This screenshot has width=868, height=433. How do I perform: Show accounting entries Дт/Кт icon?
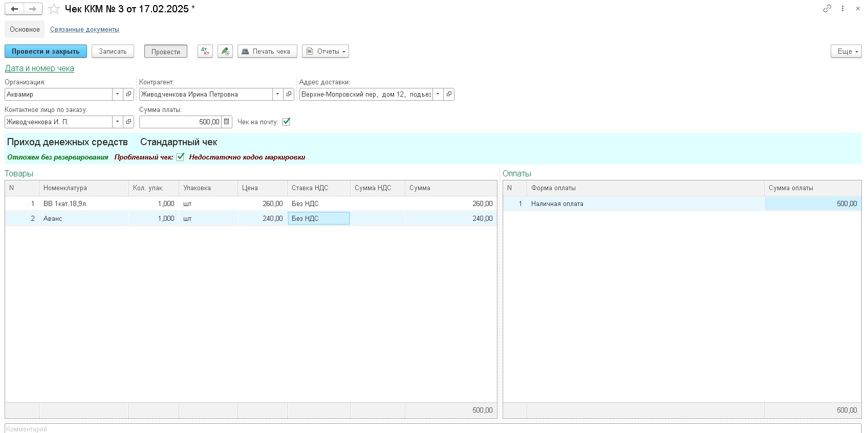205,52
